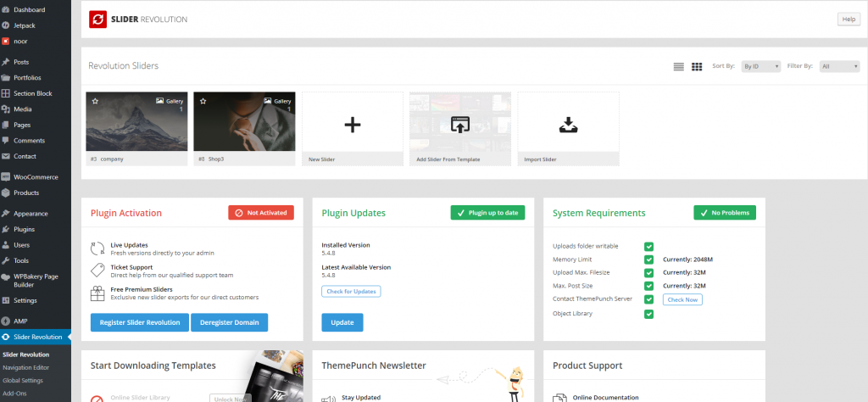Image resolution: width=868 pixels, height=402 pixels.
Task: Star the company slider as favorite
Action: coord(95,101)
